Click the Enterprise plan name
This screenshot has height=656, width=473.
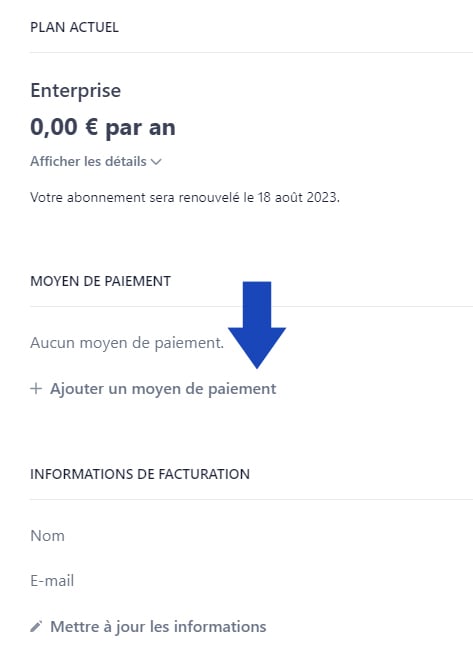76,90
